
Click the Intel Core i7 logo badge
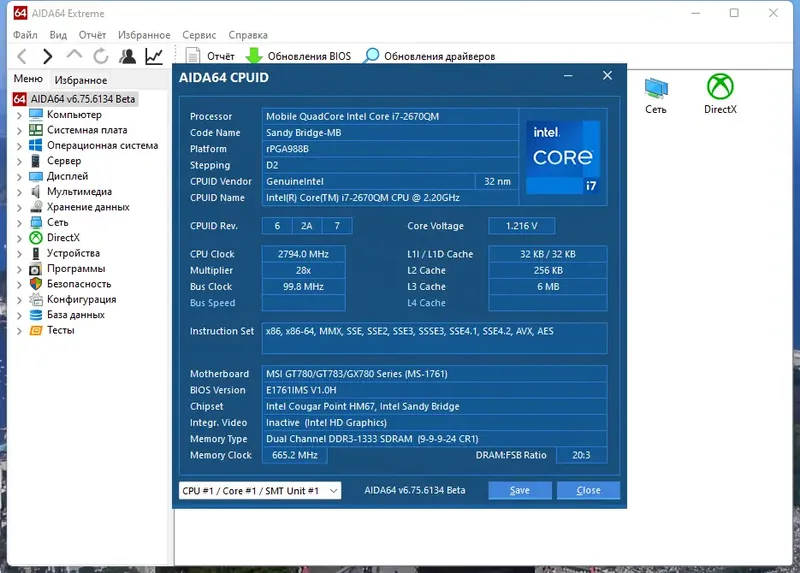pyautogui.click(x=563, y=157)
